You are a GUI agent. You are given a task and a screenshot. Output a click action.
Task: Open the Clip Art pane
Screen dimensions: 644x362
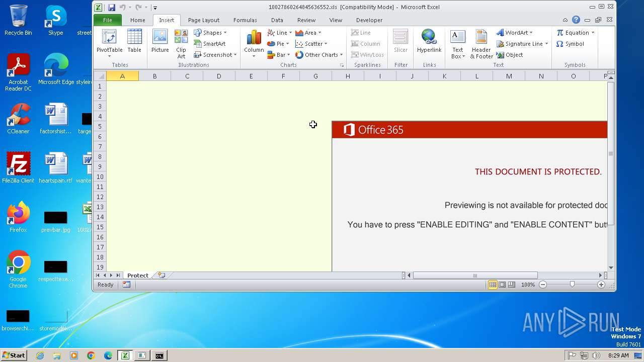181,44
